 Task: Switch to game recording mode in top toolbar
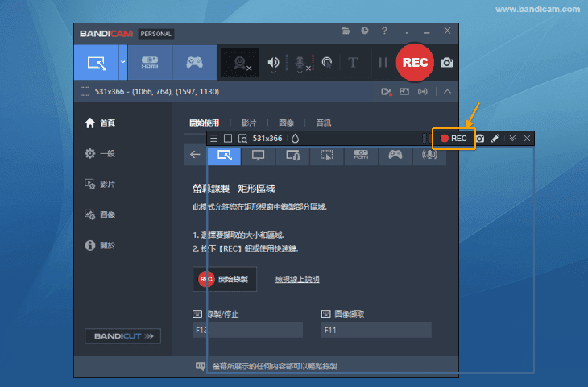click(x=194, y=62)
